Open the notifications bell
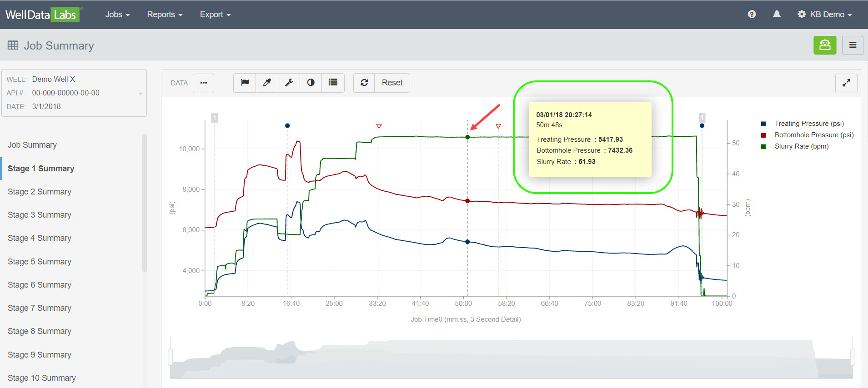Viewport: 868px width, 388px height. (x=777, y=15)
